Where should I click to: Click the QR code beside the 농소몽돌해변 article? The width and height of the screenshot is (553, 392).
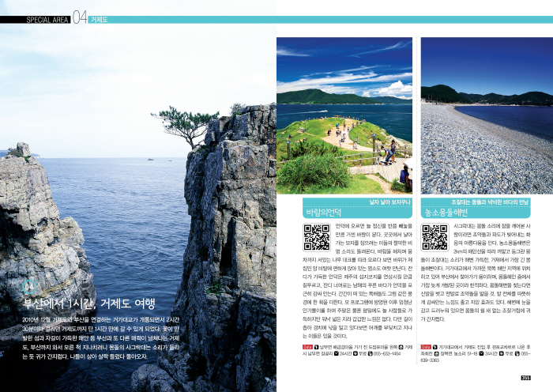[434, 238]
